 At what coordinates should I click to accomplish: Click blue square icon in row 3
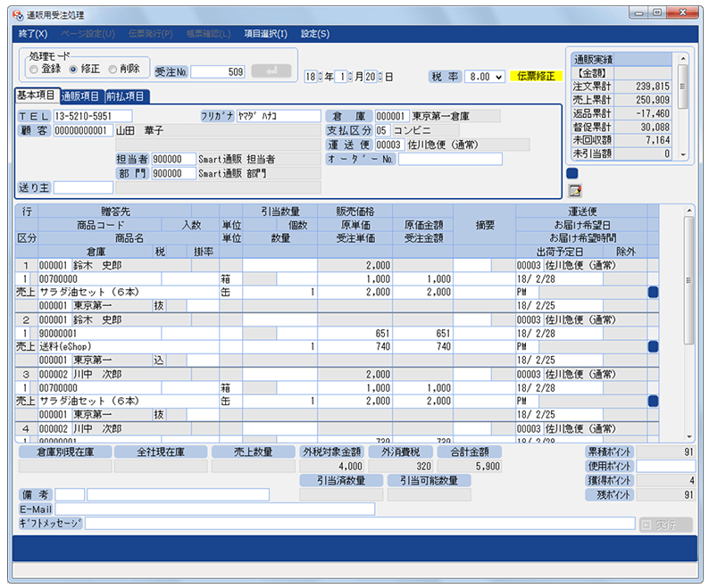click(653, 401)
